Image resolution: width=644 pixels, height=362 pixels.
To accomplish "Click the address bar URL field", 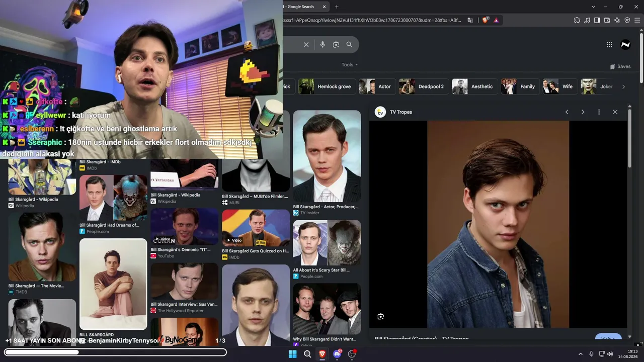I will click(x=372, y=20).
